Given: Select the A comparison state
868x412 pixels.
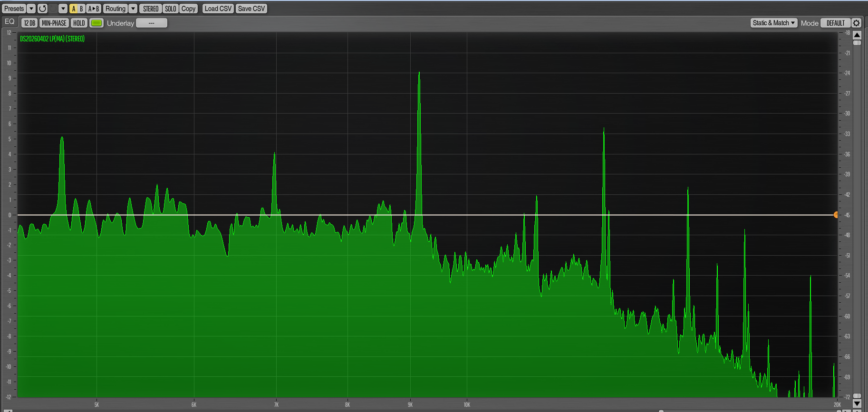Looking at the screenshot, I should coord(74,9).
